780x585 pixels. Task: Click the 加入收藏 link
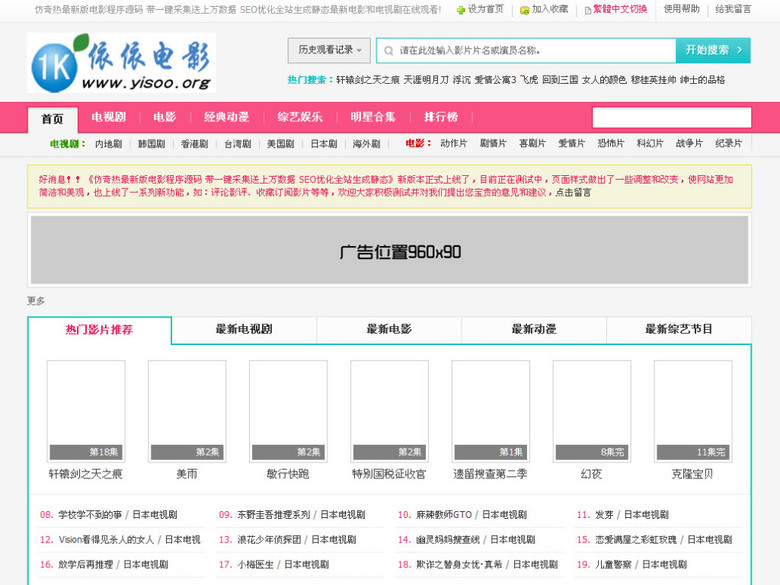(550, 9)
